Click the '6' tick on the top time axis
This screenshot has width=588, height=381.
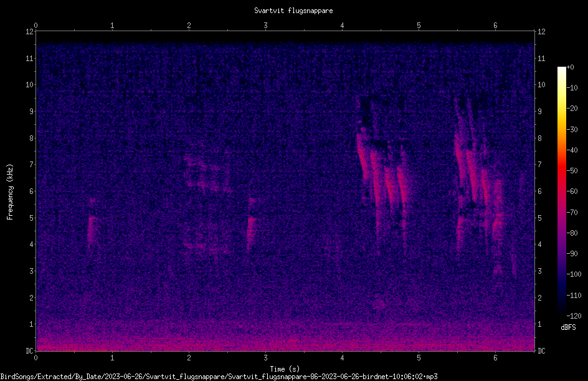tap(495, 25)
